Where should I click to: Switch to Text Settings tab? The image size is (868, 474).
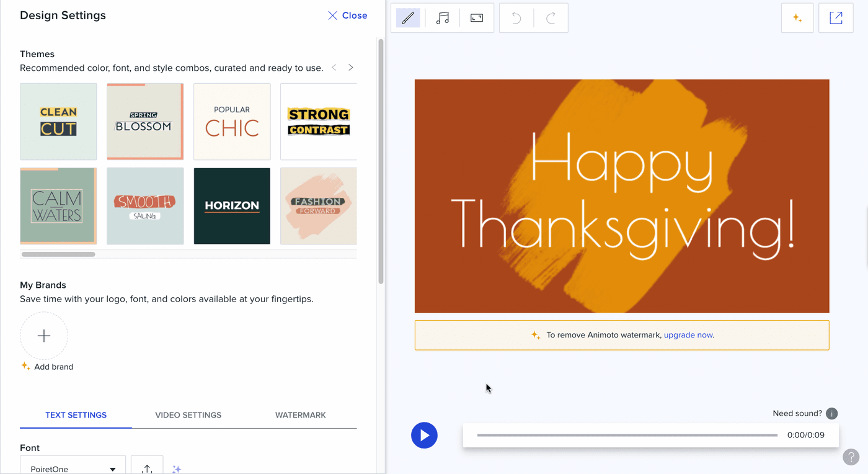(x=76, y=415)
